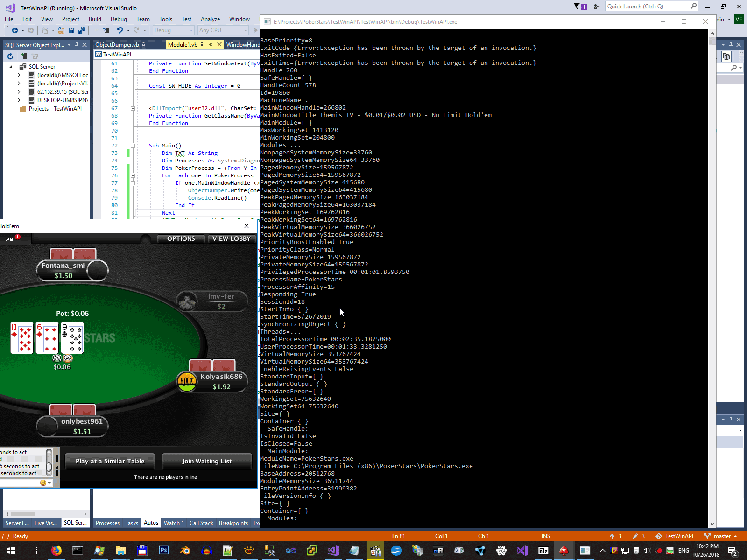Click the PokerStars taskbar icon
The width and height of the screenshot is (747, 560).
[x=564, y=551]
